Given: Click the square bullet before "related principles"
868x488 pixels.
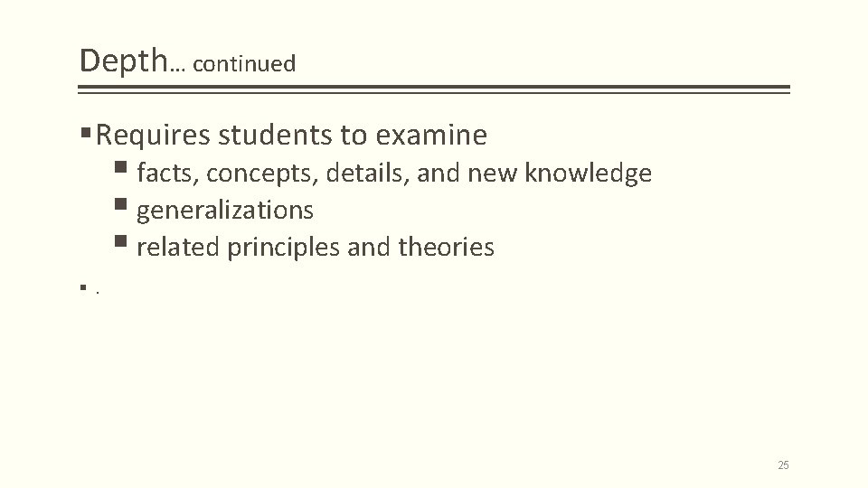Looking at the screenshot, I should point(120,240).
